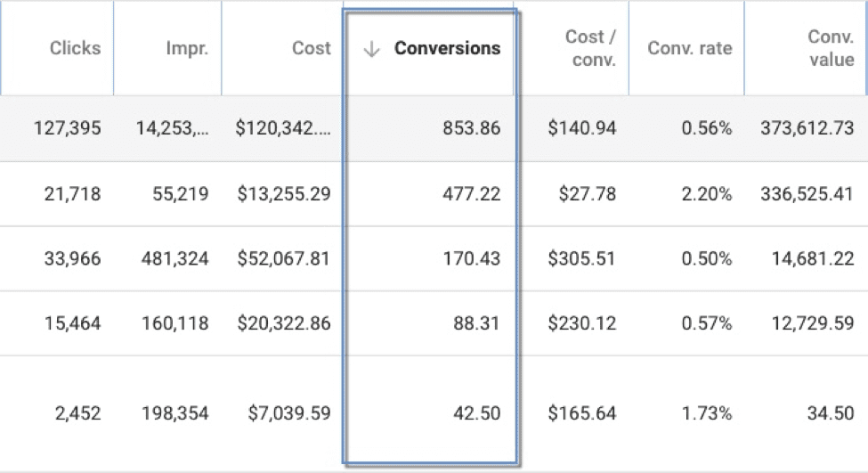The image size is (868, 473).
Task: Select the 481,324 impressions cell
Action: pyautogui.click(x=175, y=258)
